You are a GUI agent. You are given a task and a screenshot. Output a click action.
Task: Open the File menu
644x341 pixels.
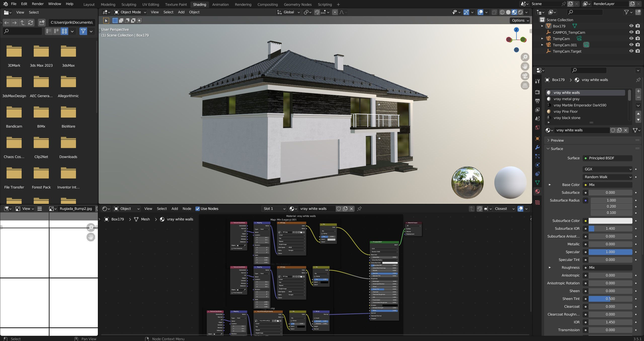coord(14,4)
